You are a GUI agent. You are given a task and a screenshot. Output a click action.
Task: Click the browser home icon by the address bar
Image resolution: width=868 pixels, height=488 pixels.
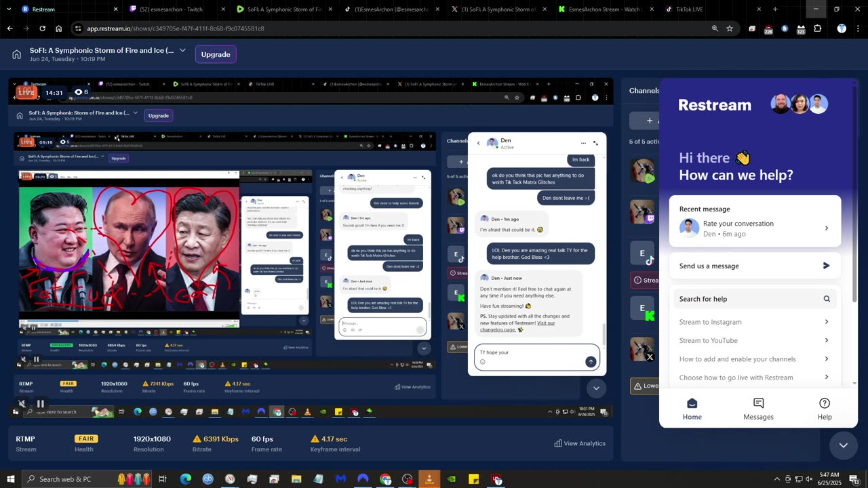click(x=58, y=28)
